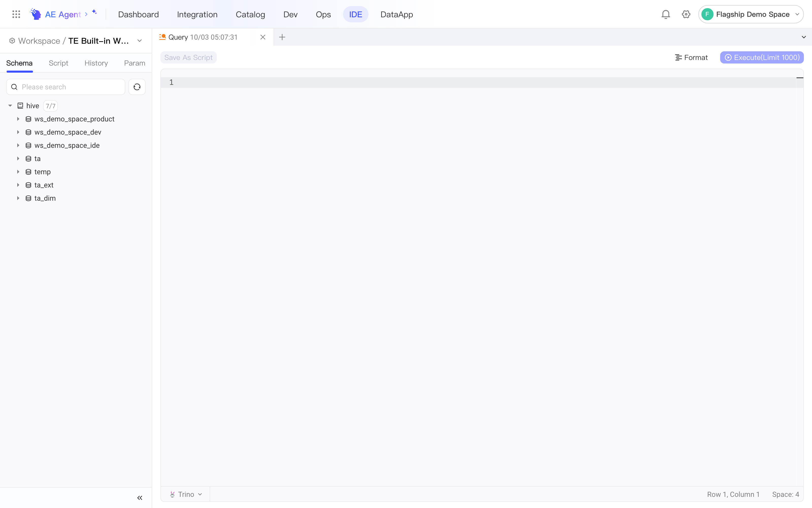Open the Trino engine dropdown
This screenshot has height=508, width=812.
[186, 494]
